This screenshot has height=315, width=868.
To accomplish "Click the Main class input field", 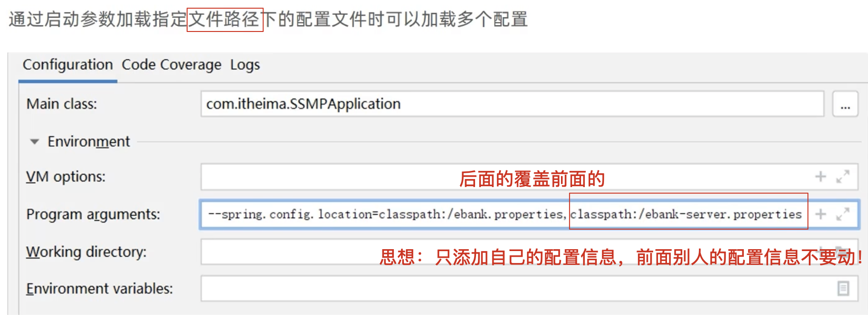I will pos(512,104).
